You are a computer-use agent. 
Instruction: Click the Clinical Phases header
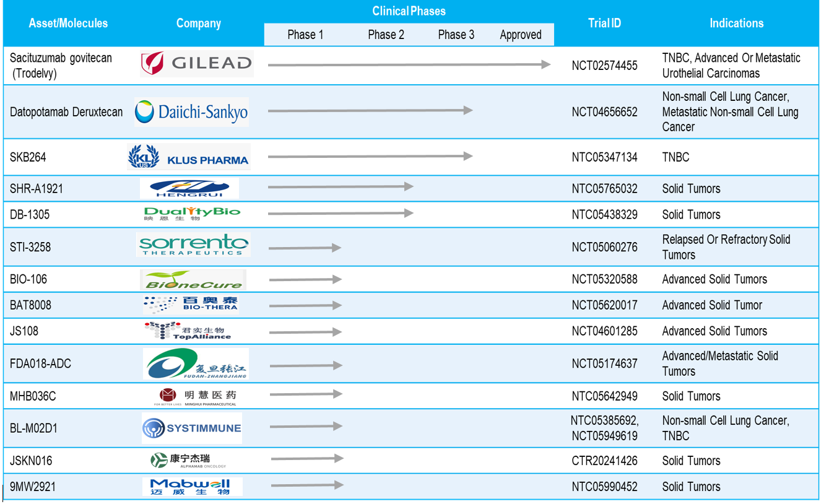point(409,11)
